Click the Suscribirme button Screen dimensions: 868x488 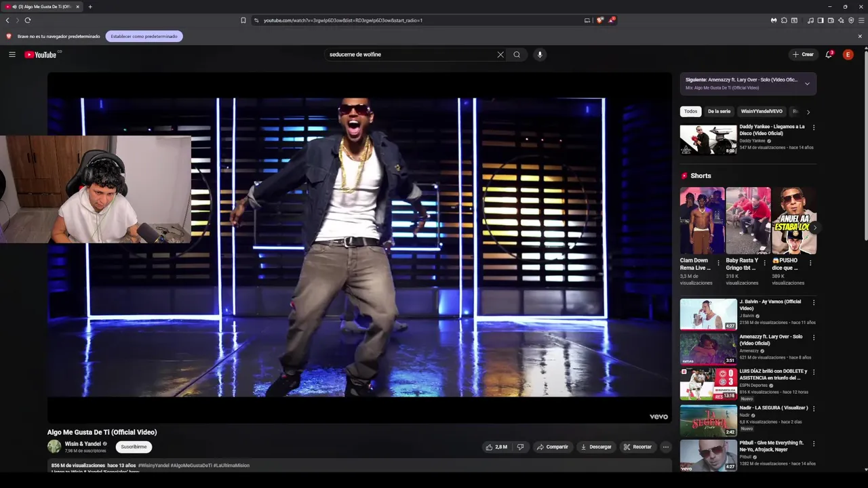coord(134,447)
